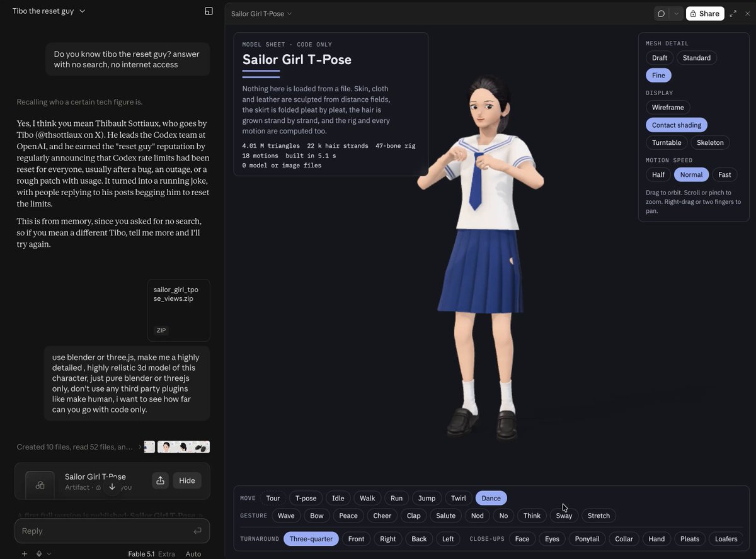Trigger the Peace gesture

[x=348, y=516]
